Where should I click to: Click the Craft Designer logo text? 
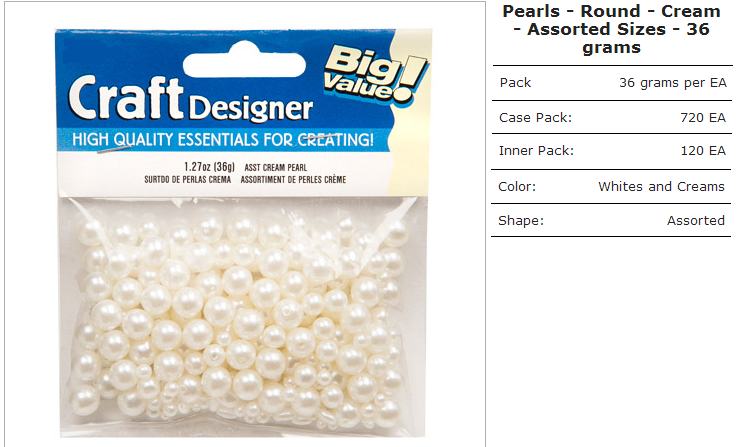coord(190,99)
